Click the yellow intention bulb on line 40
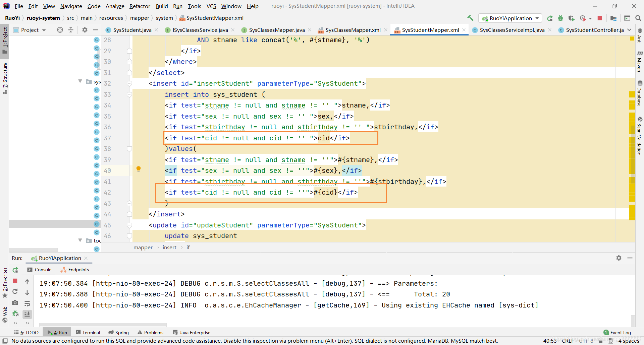This screenshot has height=345, width=644. tap(139, 169)
